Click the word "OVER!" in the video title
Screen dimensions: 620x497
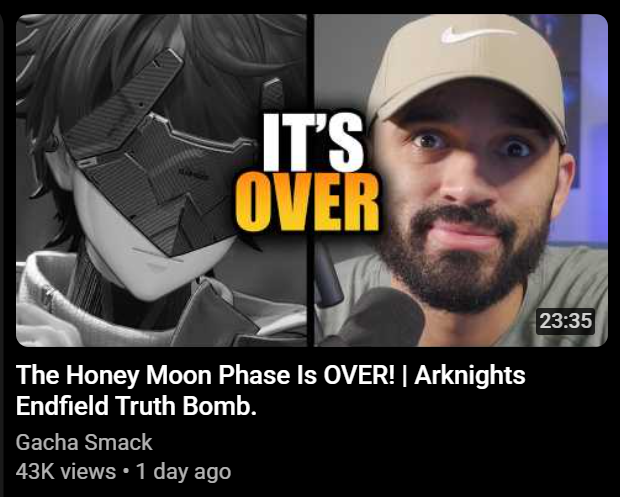[x=359, y=375]
